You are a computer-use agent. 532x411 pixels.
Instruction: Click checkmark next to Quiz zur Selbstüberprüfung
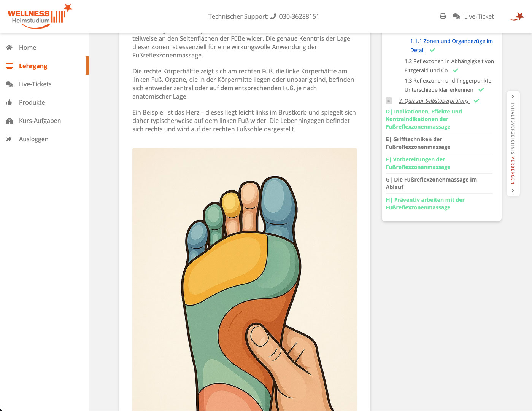coord(476,101)
